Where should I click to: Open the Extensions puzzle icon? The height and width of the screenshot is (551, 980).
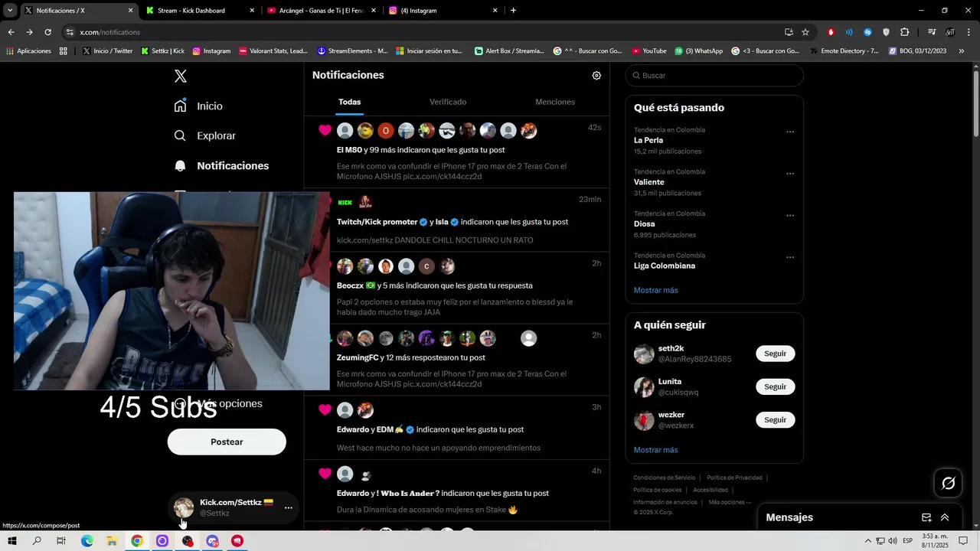(x=904, y=32)
